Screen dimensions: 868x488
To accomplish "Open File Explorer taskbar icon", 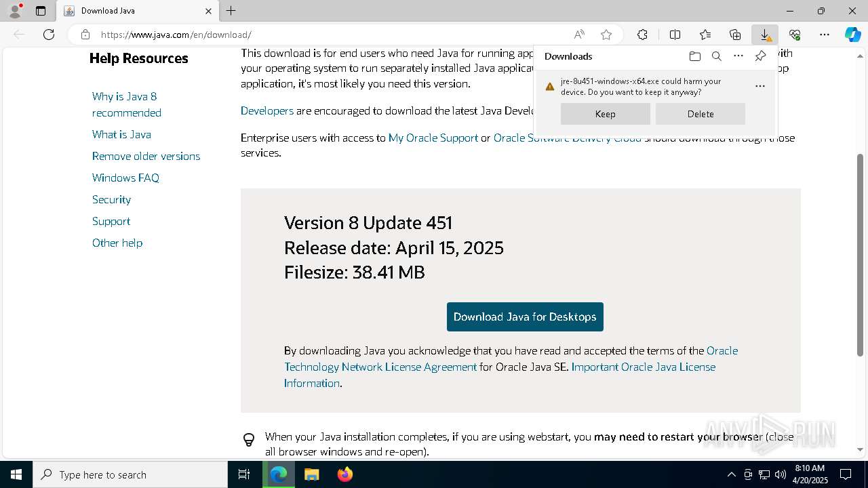I will pyautogui.click(x=311, y=474).
